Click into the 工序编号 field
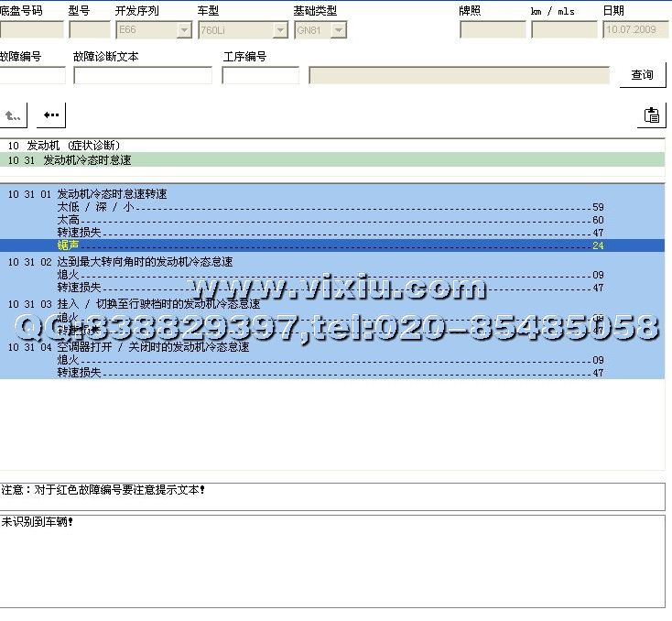Screen dimensions: 672x621 tap(260, 75)
